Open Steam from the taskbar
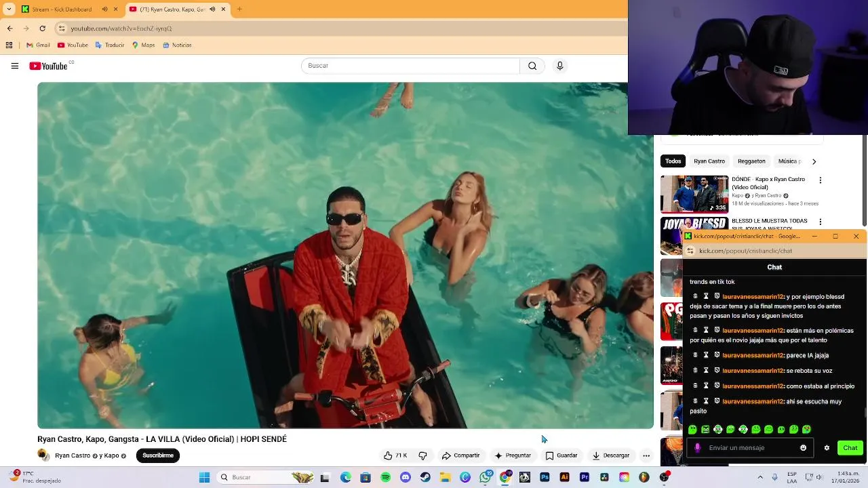The height and width of the screenshot is (488, 868). coord(425,477)
